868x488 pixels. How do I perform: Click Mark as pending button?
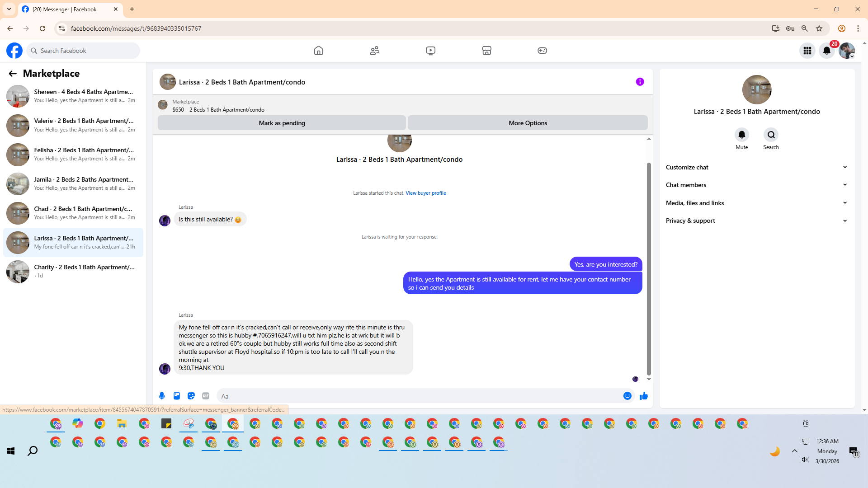pyautogui.click(x=282, y=123)
